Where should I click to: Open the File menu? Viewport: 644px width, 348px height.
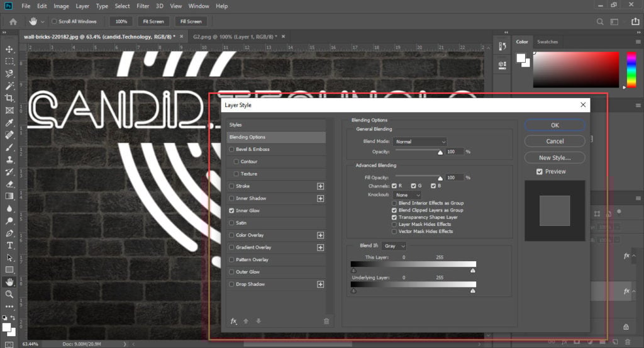pos(26,6)
